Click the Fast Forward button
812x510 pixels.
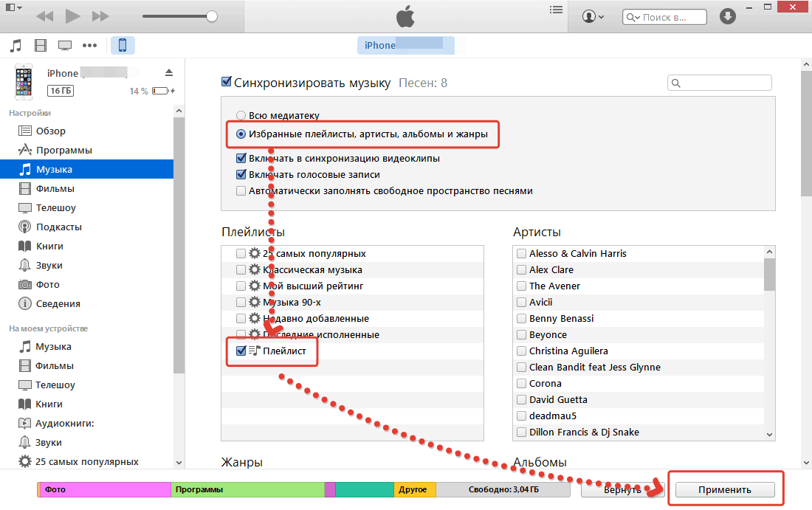pyautogui.click(x=100, y=16)
